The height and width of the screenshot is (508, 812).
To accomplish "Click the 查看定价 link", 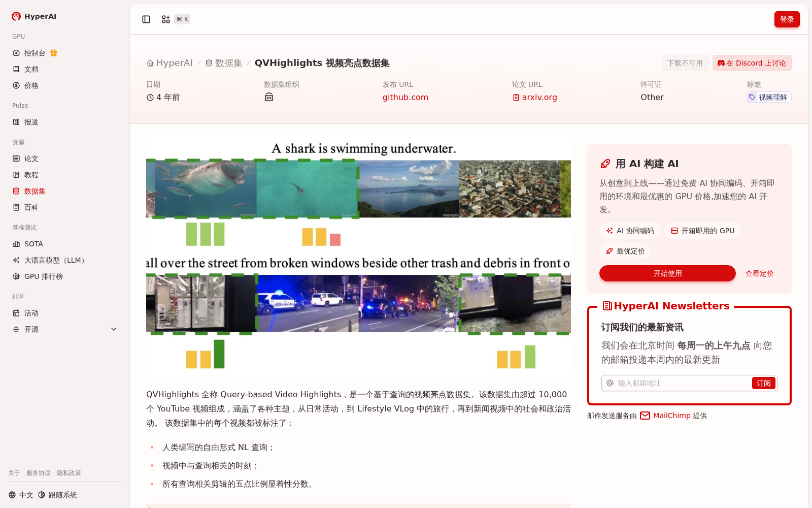I will point(759,273).
